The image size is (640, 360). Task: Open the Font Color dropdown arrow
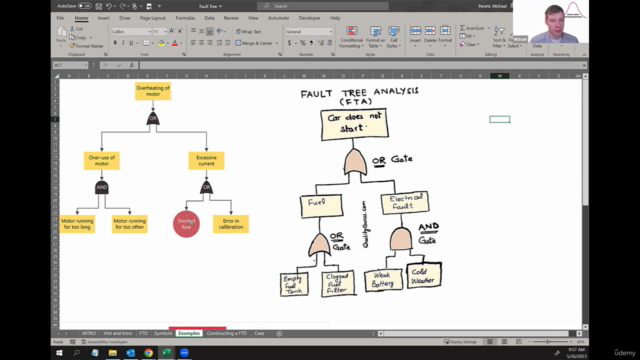(x=181, y=43)
